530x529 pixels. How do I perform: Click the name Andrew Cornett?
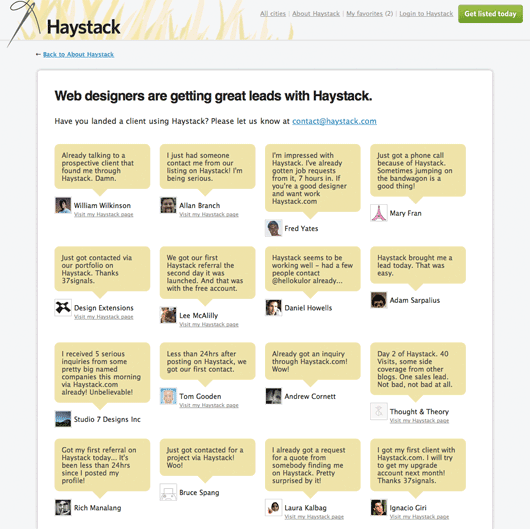point(310,396)
